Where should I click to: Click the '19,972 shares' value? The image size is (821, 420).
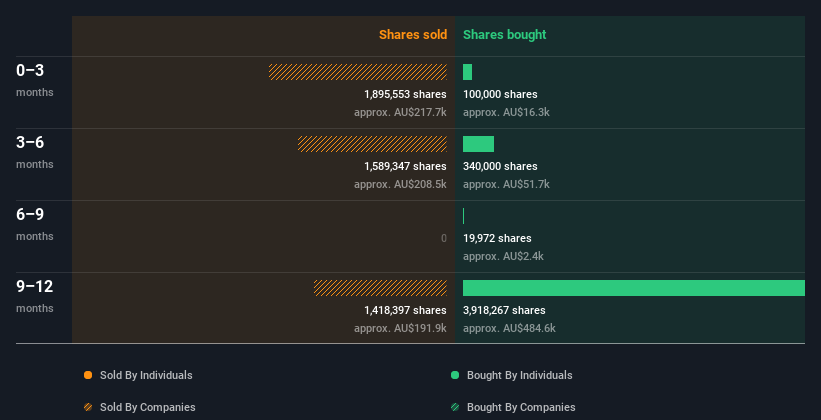pyautogui.click(x=497, y=238)
